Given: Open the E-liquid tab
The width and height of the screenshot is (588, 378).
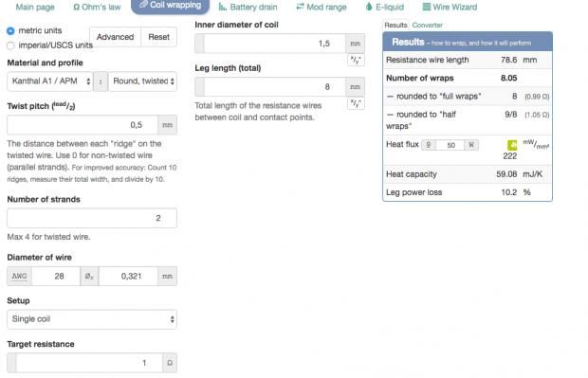Looking at the screenshot, I should (x=384, y=8).
